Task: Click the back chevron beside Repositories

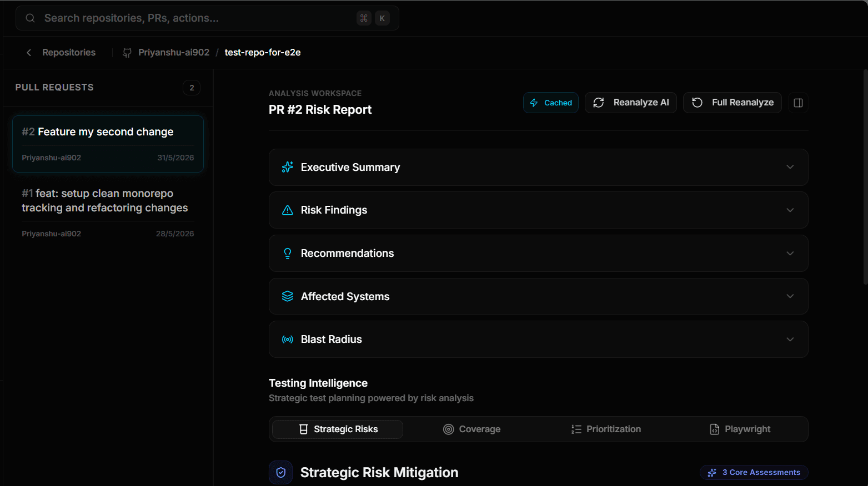Action: click(29, 52)
